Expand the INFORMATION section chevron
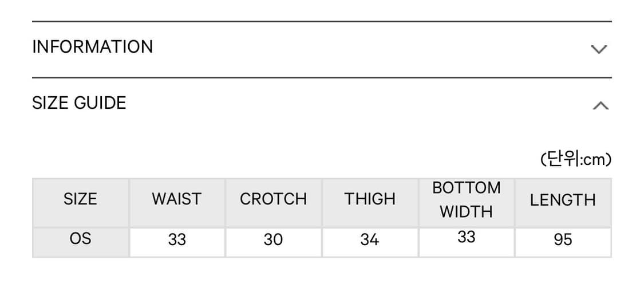This screenshot has height=299, width=644. pos(599,49)
